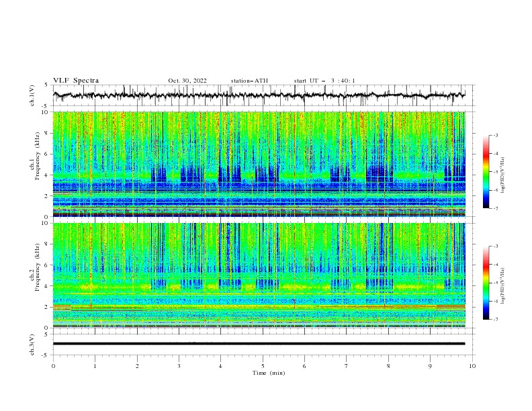Image resolution: width=532 pixels, height=411 pixels.
Task: Click time axis tick label "8"
Action: (x=388, y=366)
